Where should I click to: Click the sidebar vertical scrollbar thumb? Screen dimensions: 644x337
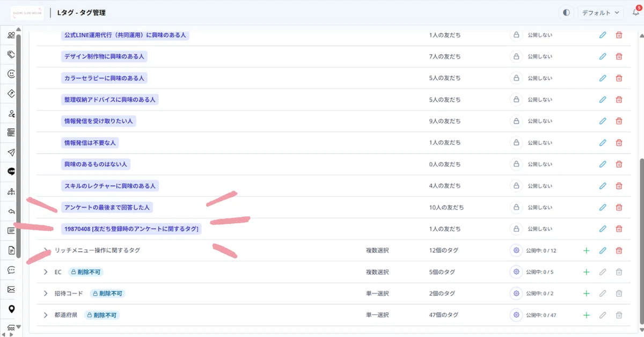pyautogui.click(x=19, y=146)
